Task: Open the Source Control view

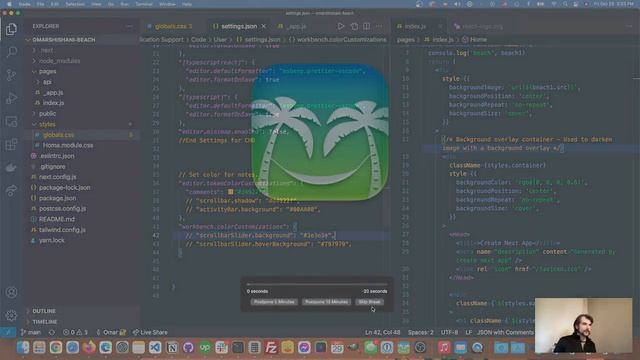Action: pos(11,75)
